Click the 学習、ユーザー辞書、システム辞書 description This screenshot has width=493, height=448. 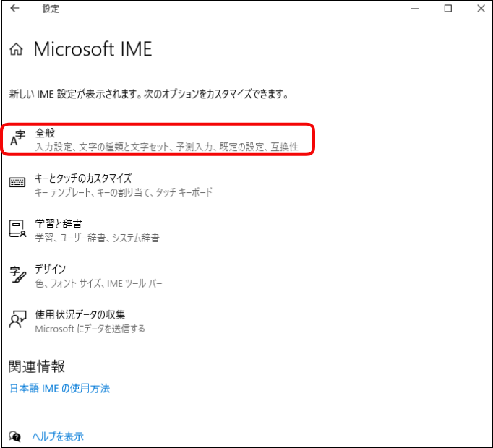(x=97, y=238)
